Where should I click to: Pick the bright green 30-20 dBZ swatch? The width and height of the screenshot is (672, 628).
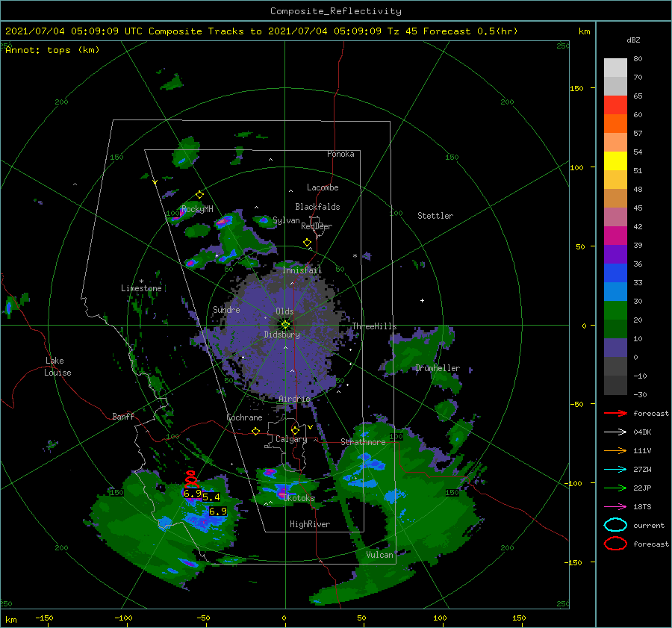[615, 311]
